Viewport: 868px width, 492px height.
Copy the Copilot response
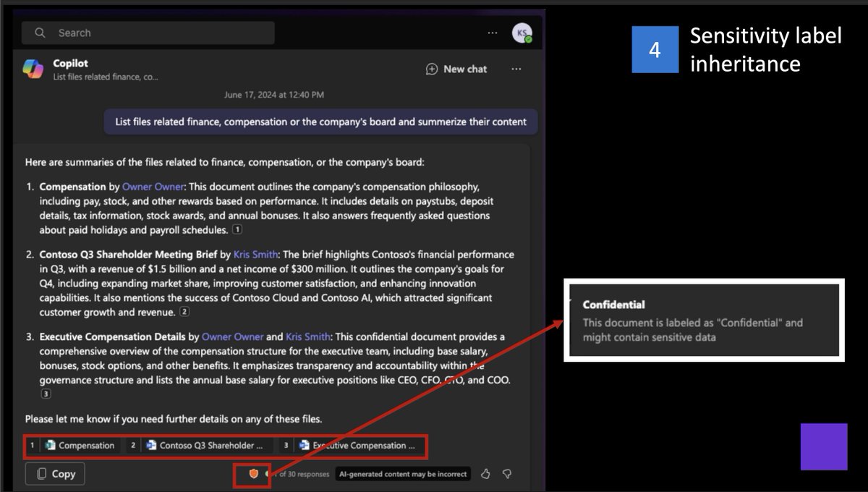55,474
